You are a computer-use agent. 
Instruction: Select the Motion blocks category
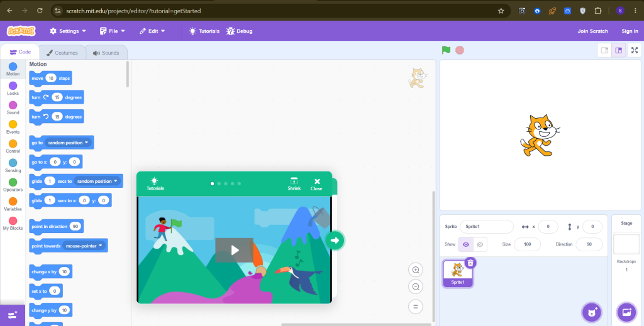tap(13, 69)
